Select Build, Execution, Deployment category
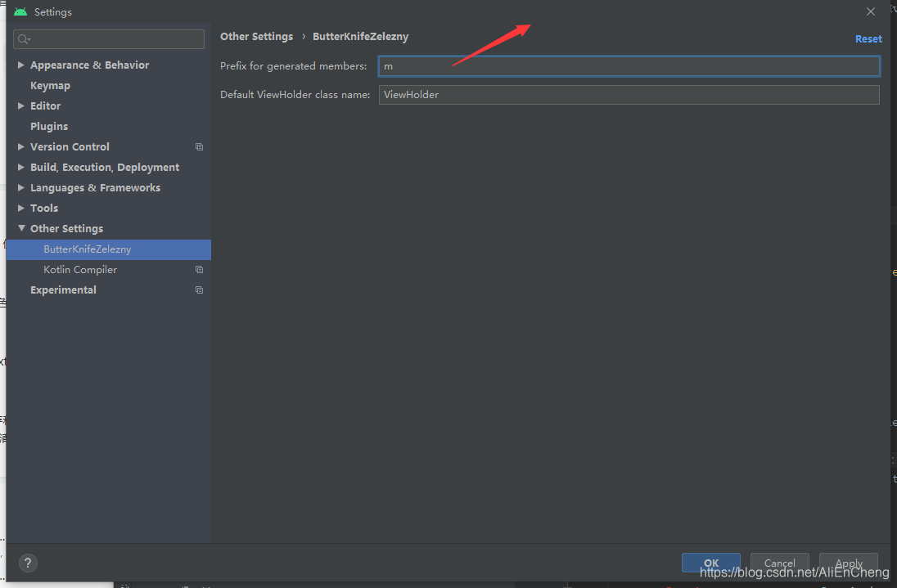 click(x=105, y=168)
